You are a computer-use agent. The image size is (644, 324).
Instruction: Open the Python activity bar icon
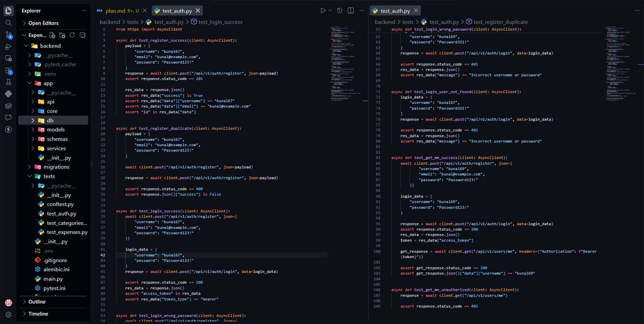coord(8,93)
